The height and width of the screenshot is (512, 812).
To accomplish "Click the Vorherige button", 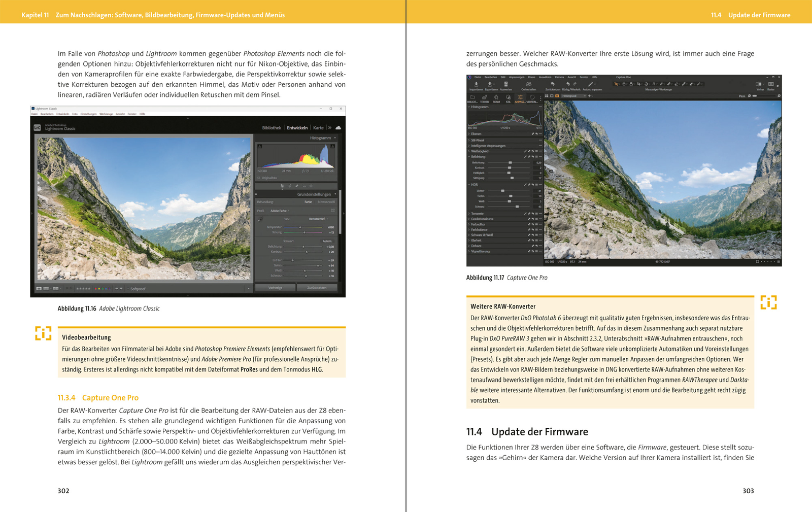I will (275, 288).
